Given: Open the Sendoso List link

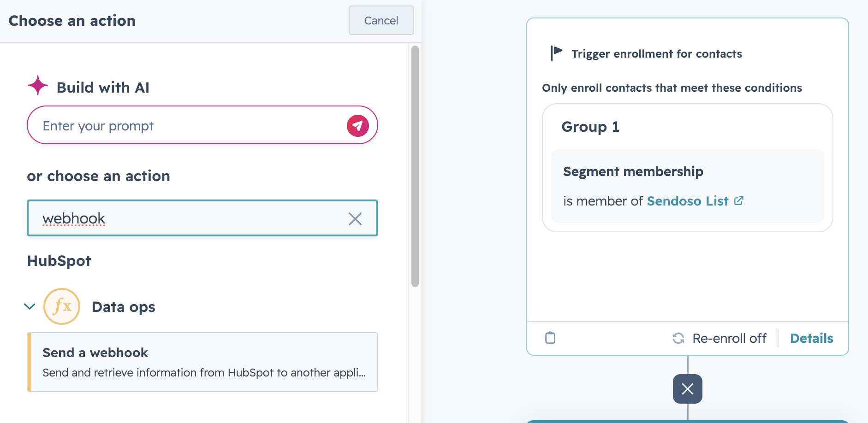Looking at the screenshot, I should click(x=688, y=201).
